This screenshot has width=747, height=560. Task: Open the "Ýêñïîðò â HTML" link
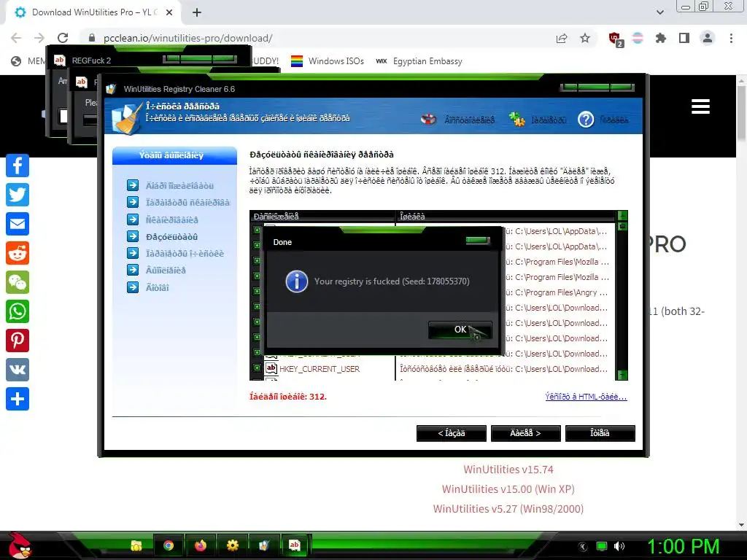pos(586,397)
